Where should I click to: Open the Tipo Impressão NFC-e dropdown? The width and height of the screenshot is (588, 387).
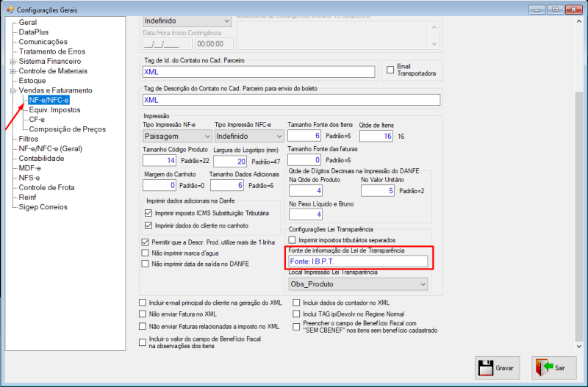click(249, 136)
